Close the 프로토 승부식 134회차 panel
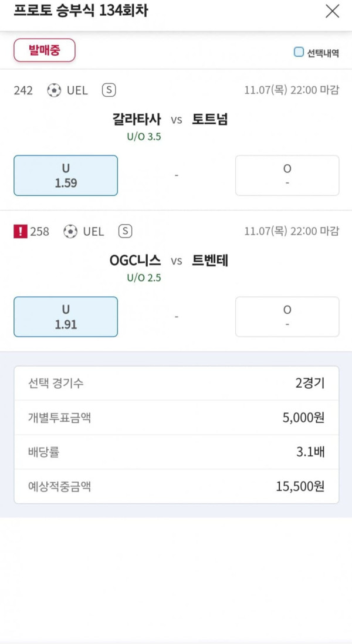 tap(332, 11)
